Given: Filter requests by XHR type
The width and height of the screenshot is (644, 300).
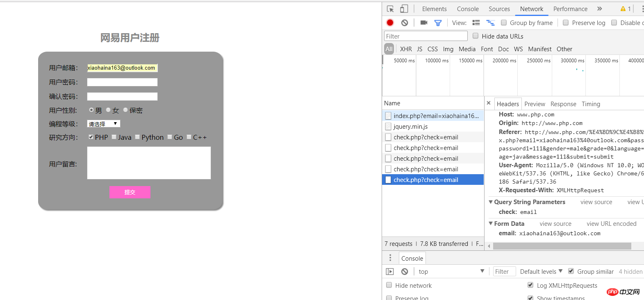Looking at the screenshot, I should click(x=406, y=49).
